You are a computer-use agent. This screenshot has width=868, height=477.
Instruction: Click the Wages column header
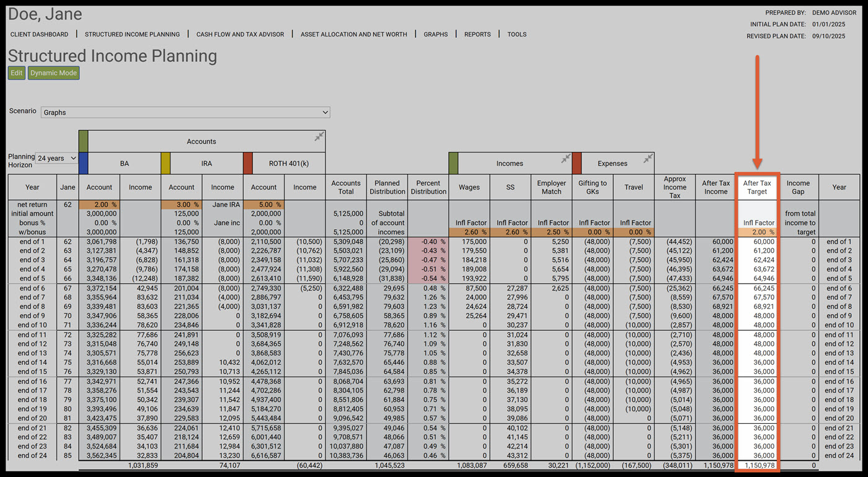coord(469,187)
